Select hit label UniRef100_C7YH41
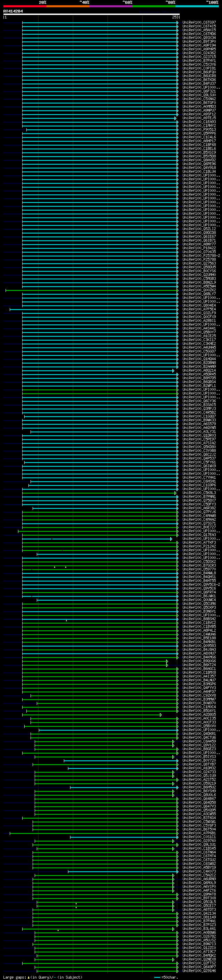Viewport: 222px width, 980px height. (x=199, y=477)
